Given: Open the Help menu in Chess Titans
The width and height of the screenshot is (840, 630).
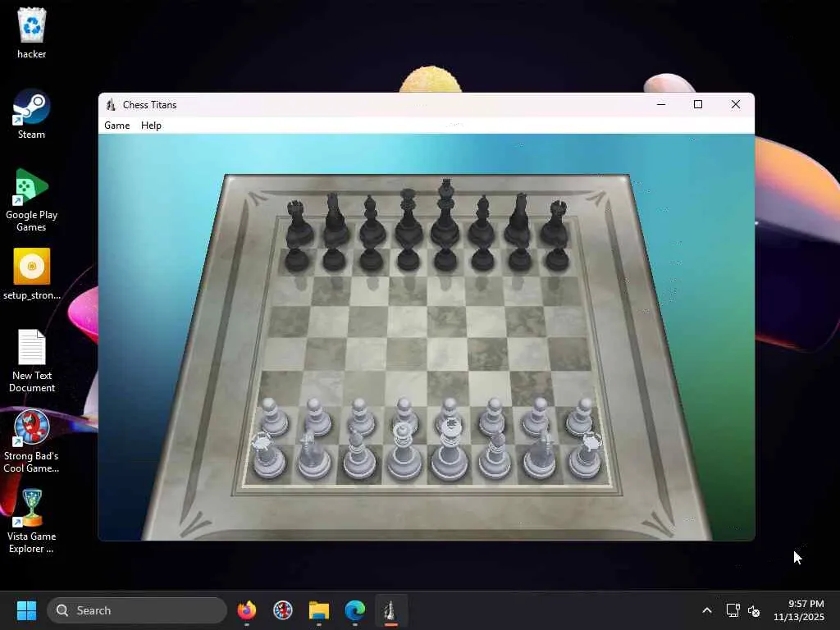Looking at the screenshot, I should tap(151, 126).
